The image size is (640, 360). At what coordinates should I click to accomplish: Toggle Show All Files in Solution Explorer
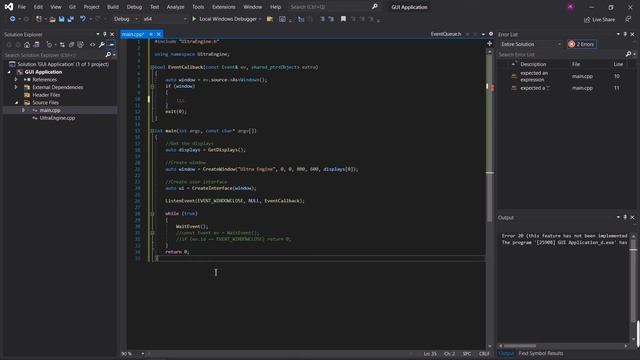tap(80, 45)
